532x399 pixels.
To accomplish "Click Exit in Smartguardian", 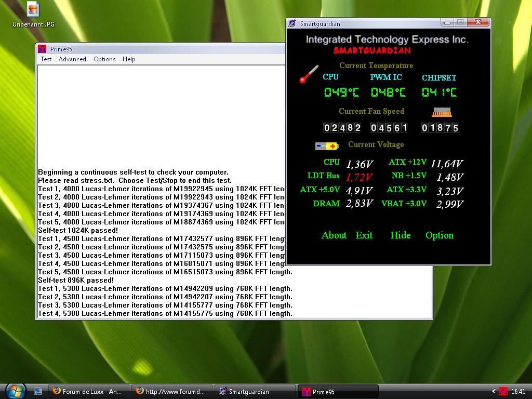I will pos(364,235).
